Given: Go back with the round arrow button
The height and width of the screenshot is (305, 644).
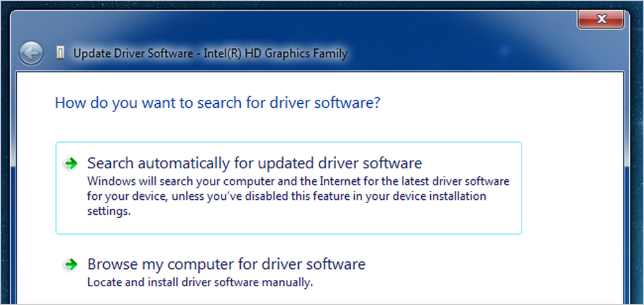Looking at the screenshot, I should 31,54.
